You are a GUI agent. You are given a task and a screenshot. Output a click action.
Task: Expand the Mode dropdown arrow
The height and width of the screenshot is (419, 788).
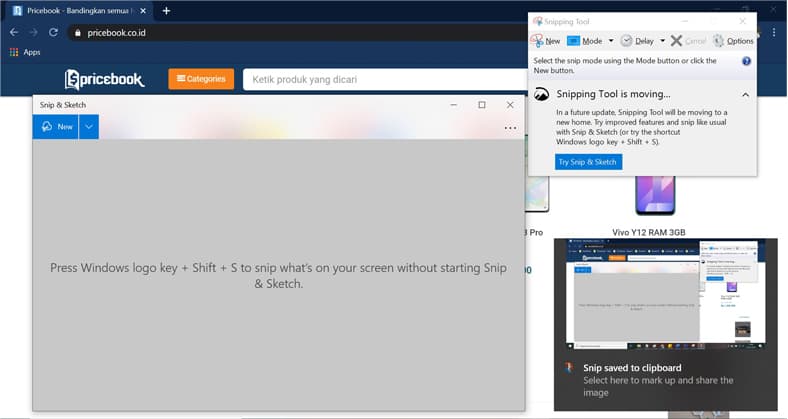[x=611, y=41]
